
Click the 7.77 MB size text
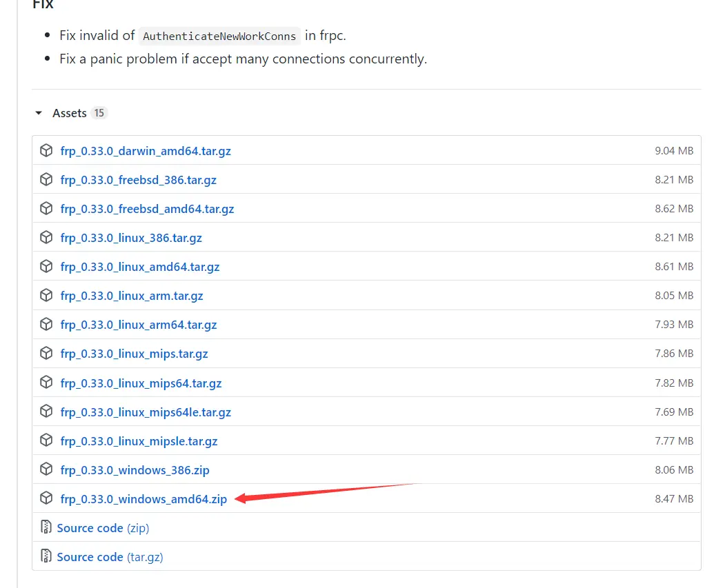pyautogui.click(x=674, y=441)
